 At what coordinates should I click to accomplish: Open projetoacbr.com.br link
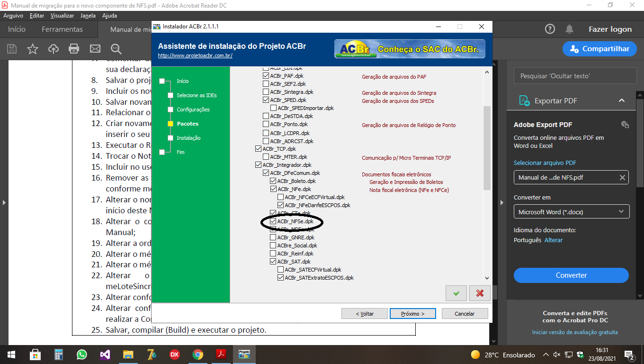tap(195, 55)
